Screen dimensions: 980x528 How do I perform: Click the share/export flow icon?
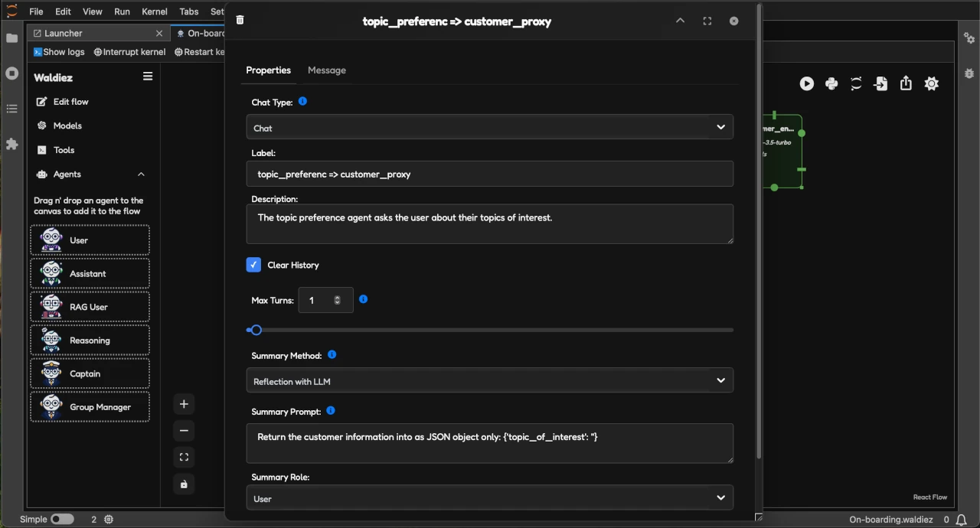(x=906, y=84)
